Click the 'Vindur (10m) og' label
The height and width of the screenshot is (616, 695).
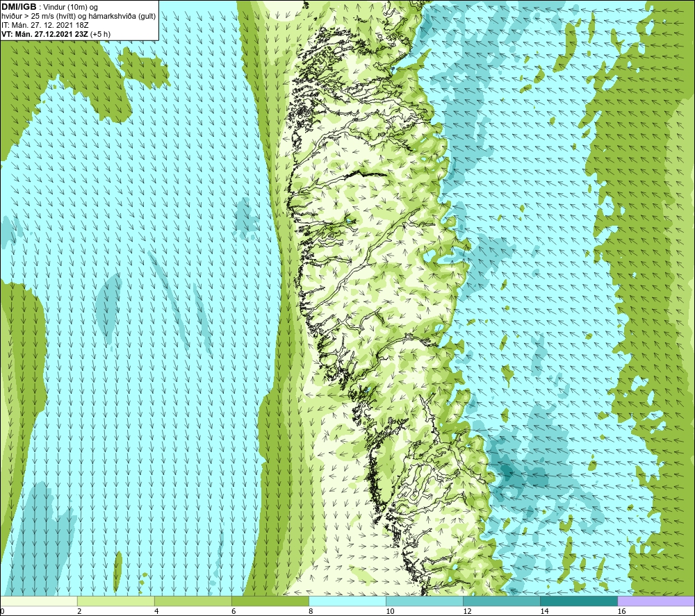coord(72,8)
